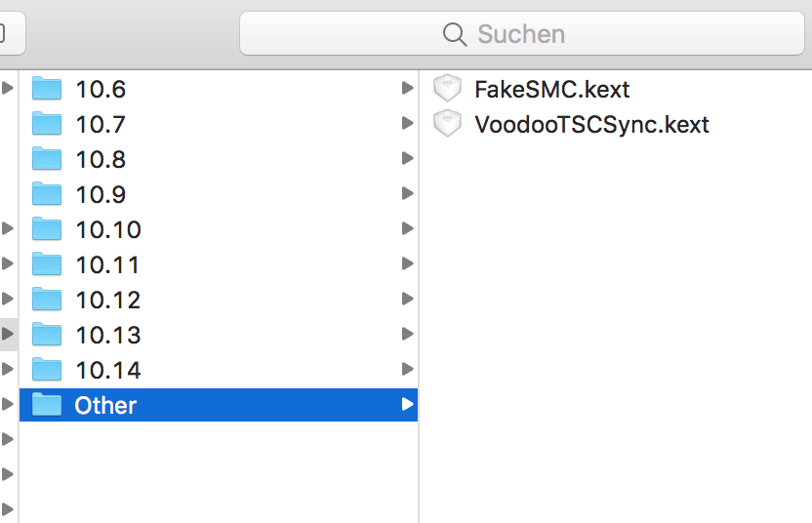Select the FakeSMC.kext file name

click(551, 89)
